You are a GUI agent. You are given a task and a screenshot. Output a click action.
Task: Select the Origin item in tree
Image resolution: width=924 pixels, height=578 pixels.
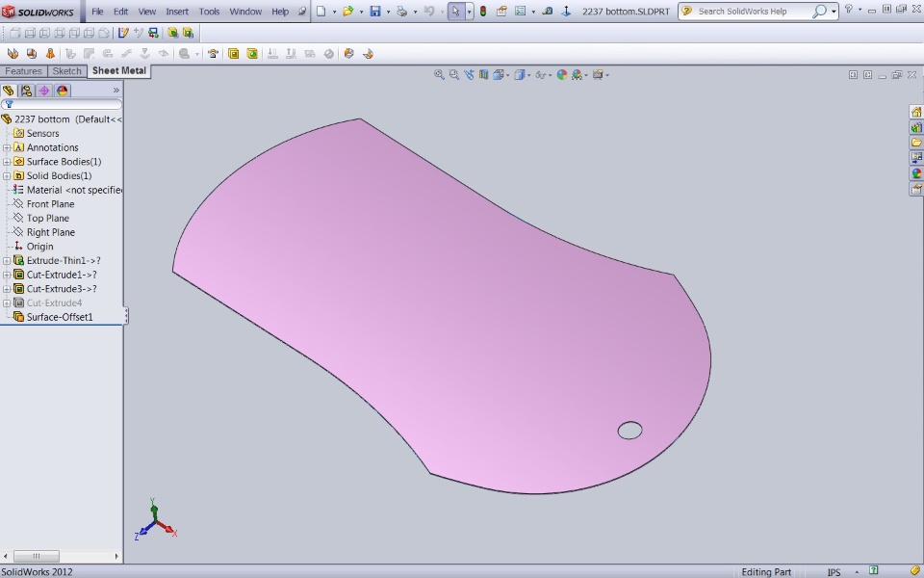pos(34,247)
